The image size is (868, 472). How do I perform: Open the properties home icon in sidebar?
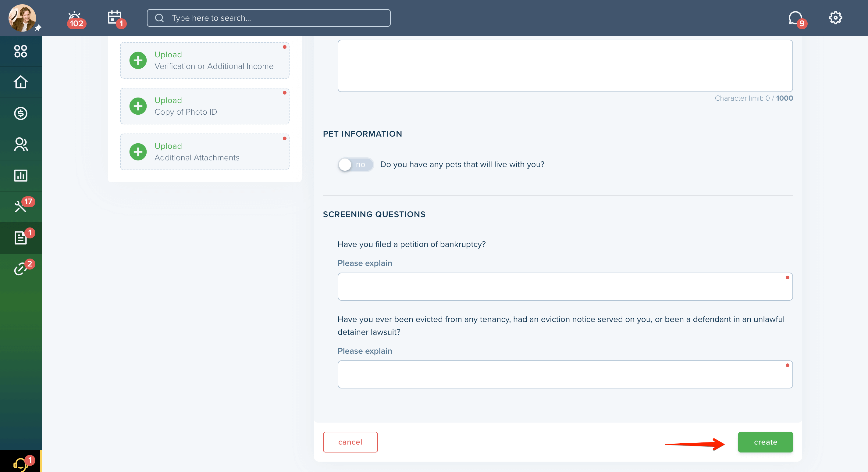click(21, 82)
